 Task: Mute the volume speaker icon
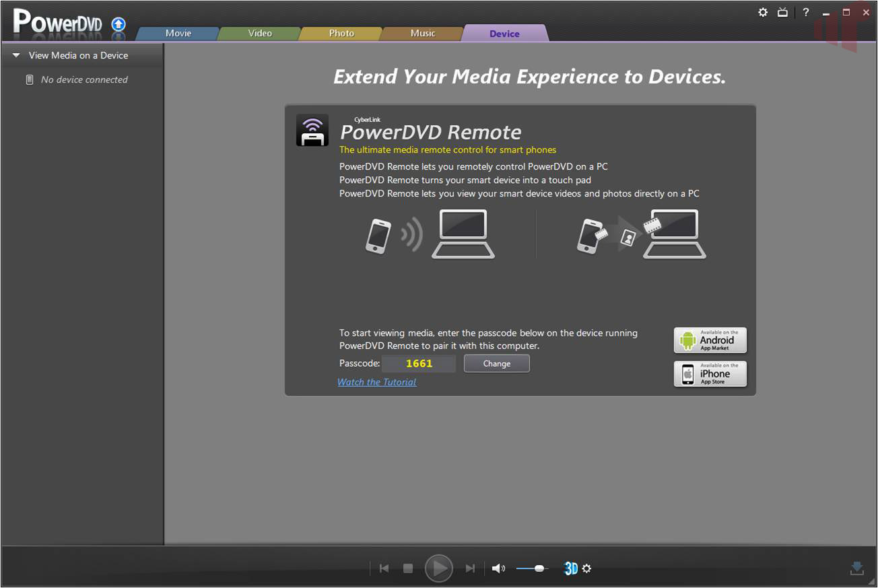click(x=498, y=568)
